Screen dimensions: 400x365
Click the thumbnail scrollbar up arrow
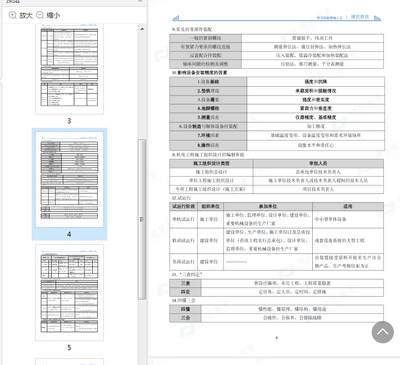(142, 29)
